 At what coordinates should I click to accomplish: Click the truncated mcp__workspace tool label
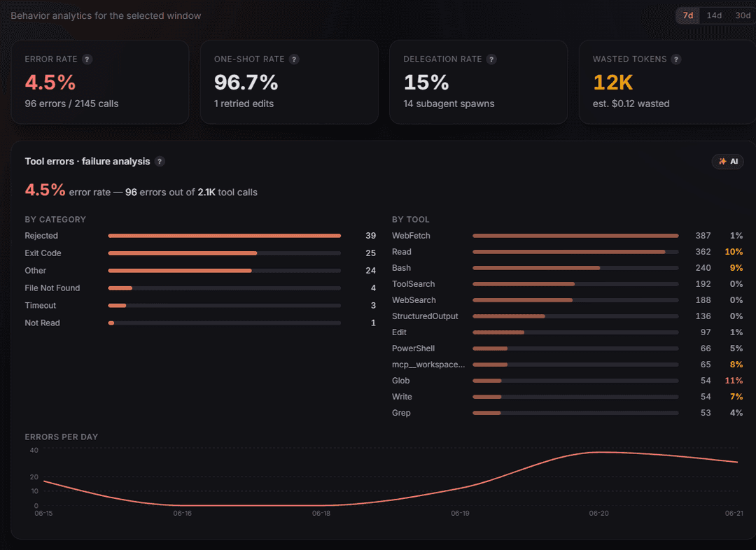(x=428, y=365)
